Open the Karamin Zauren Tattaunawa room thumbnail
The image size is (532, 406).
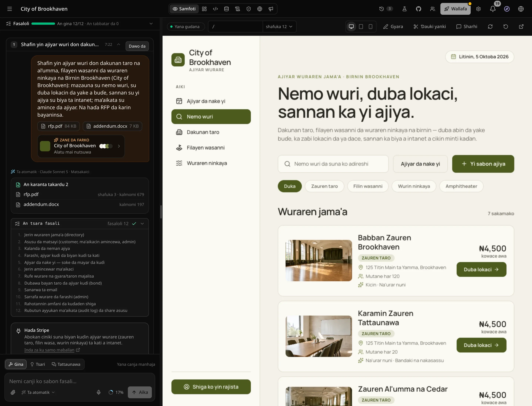[319, 336]
